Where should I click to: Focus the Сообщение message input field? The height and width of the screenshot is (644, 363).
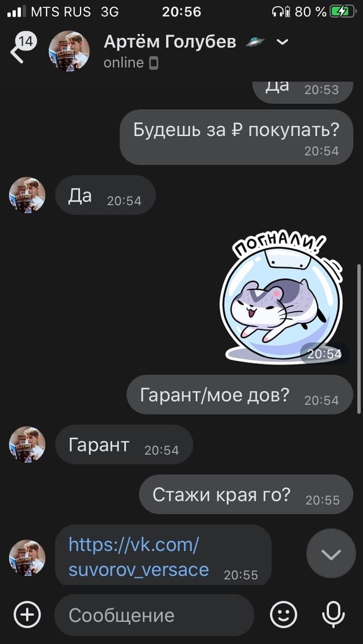pos(154,615)
